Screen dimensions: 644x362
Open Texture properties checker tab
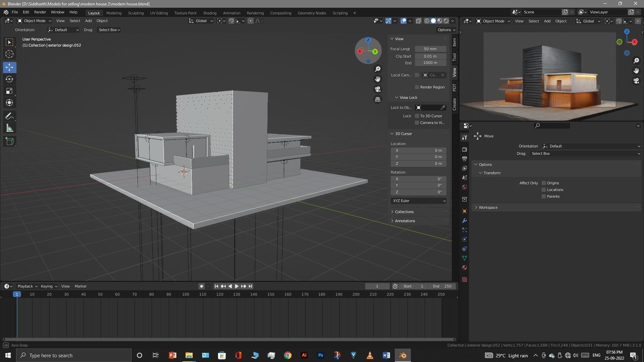click(465, 280)
